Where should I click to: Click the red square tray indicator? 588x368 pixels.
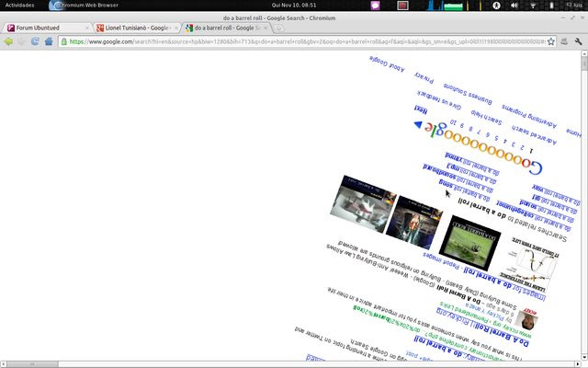tap(402, 6)
